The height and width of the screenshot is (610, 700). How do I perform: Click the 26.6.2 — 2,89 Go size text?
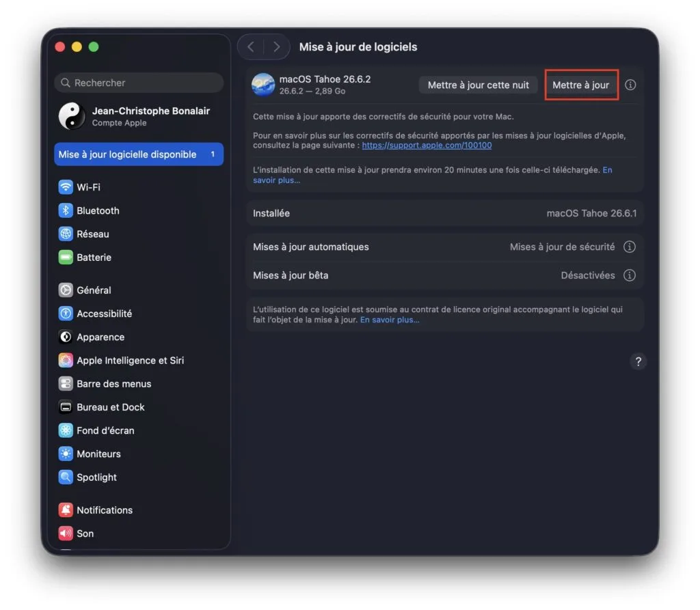[312, 91]
